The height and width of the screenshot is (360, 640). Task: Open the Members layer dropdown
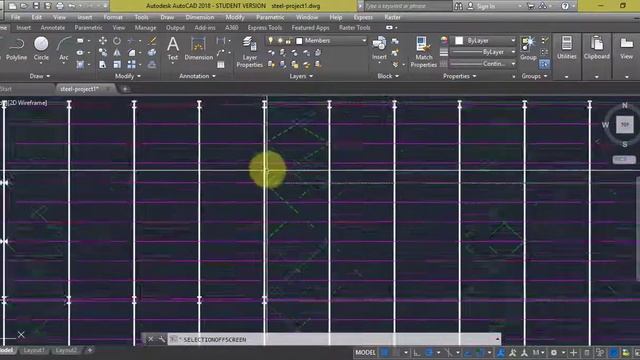point(364,40)
